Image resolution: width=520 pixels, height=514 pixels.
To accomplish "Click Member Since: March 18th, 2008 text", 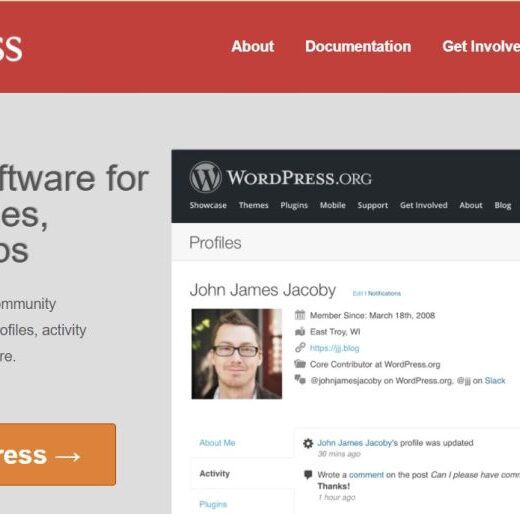I will tap(372, 315).
